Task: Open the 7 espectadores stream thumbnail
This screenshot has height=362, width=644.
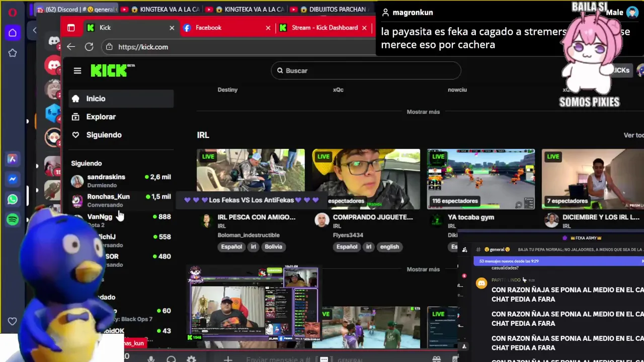Action: coord(593,179)
